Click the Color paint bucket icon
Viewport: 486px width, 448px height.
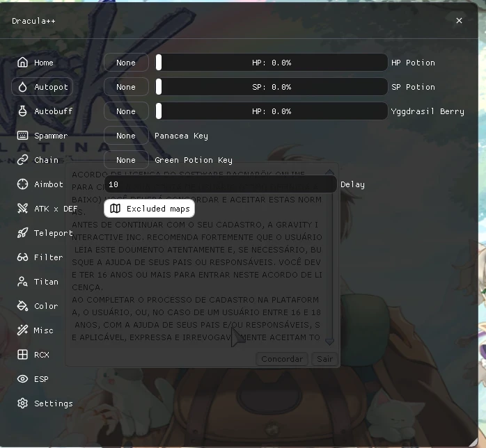pos(22,306)
